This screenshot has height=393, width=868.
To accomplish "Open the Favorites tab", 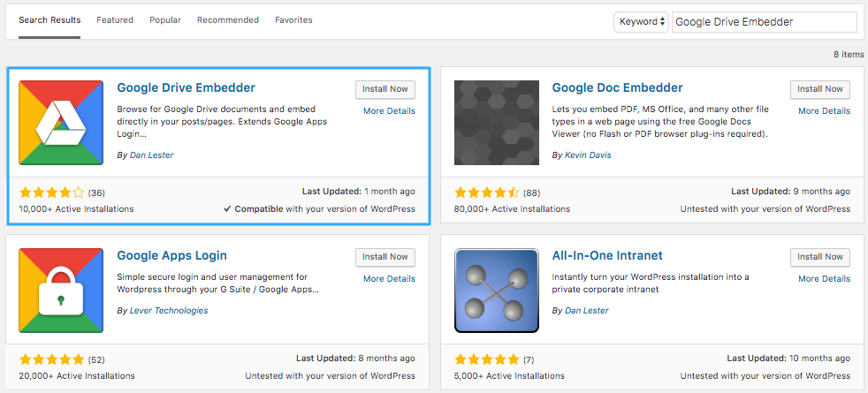I will (x=293, y=20).
